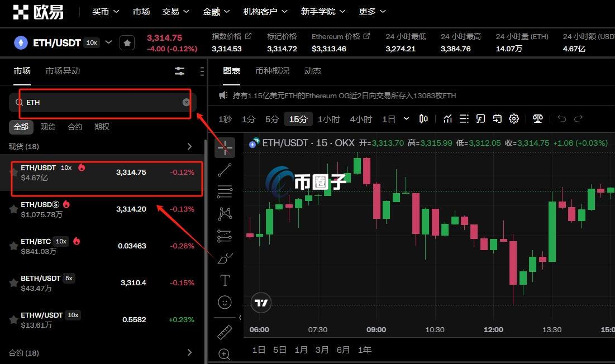Select the trend line drawing tool
The image size is (615, 364).
[x=225, y=170]
